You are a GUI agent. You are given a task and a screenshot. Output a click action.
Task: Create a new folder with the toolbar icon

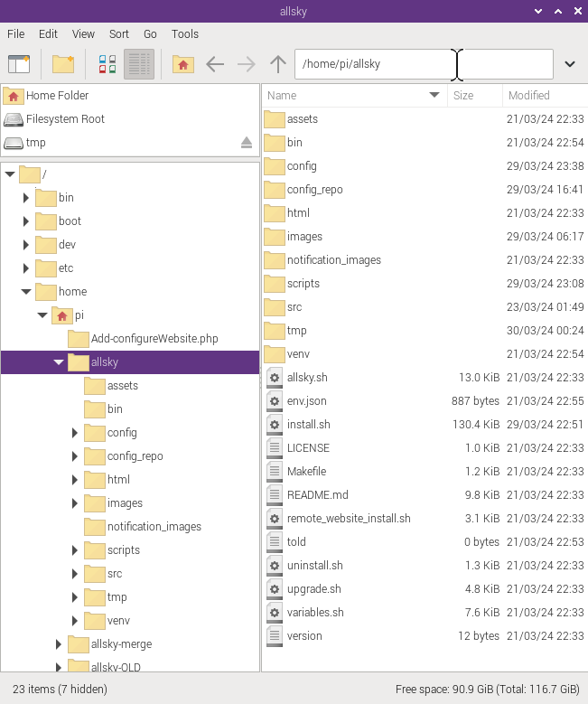click(63, 64)
